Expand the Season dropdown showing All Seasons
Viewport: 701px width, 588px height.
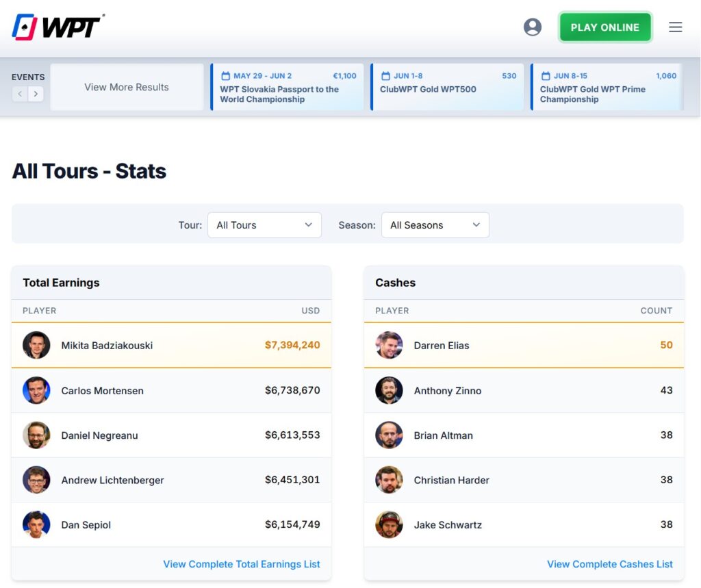435,225
